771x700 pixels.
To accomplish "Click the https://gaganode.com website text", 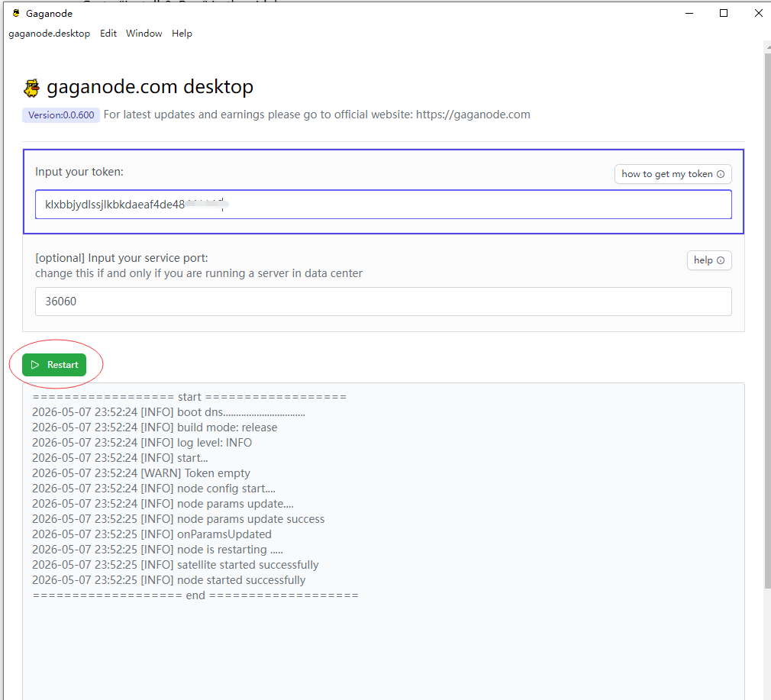I will tap(473, 115).
